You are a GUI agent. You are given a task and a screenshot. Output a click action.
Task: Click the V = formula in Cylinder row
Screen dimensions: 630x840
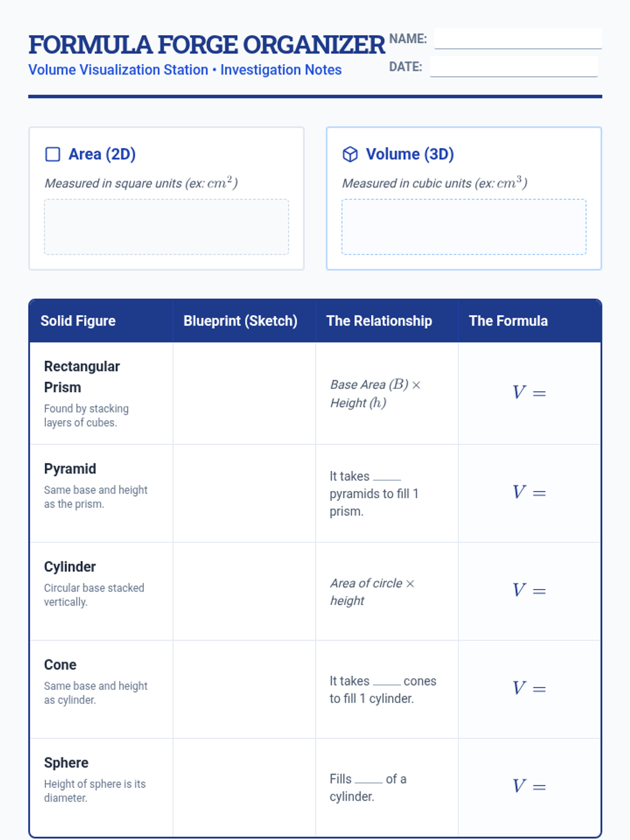click(x=529, y=591)
